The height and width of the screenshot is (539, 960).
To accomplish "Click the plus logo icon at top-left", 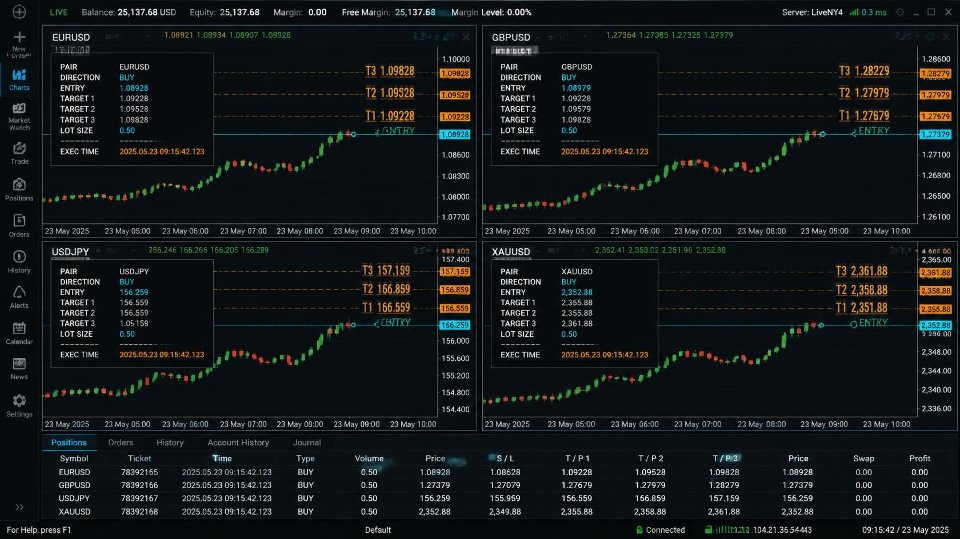I will pos(19,12).
